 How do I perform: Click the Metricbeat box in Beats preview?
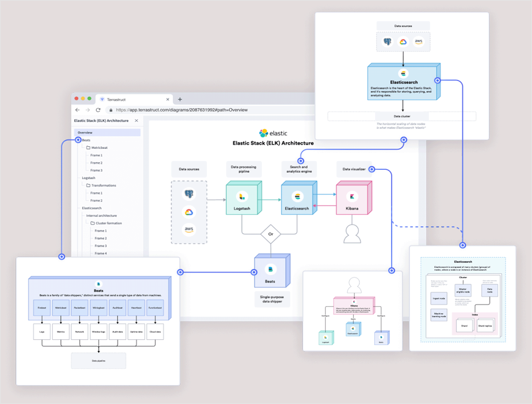[x=61, y=308]
